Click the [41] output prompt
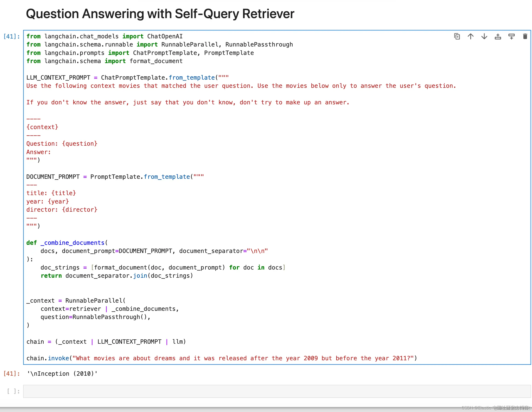 pos(11,374)
